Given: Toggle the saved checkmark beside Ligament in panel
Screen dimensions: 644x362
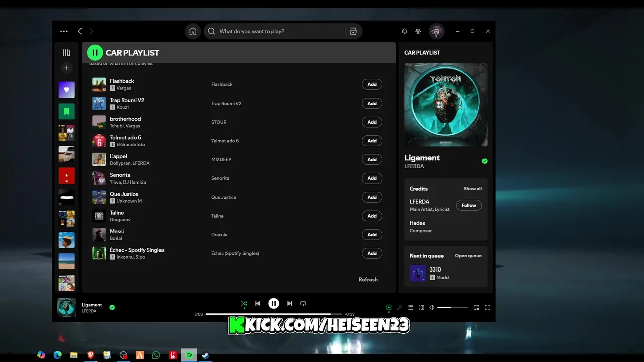Looking at the screenshot, I should click(x=485, y=161).
